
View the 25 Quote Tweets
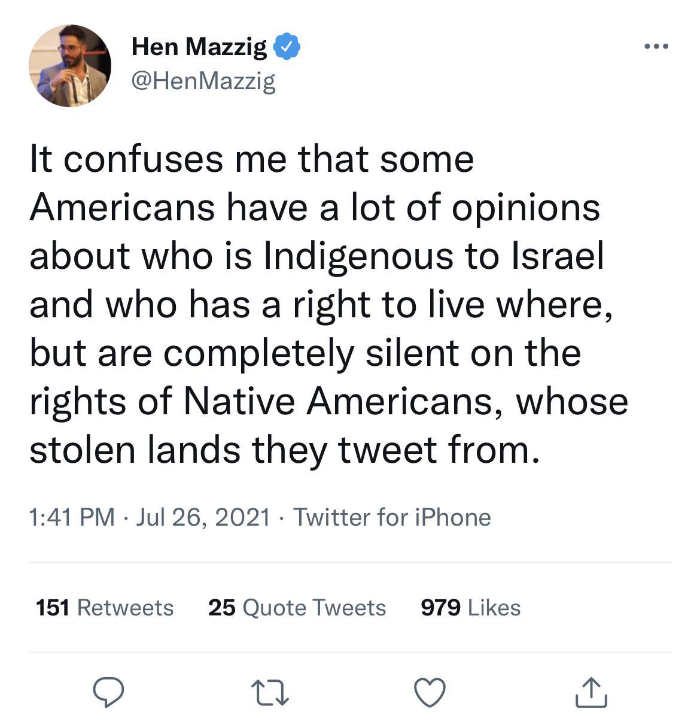(297, 608)
